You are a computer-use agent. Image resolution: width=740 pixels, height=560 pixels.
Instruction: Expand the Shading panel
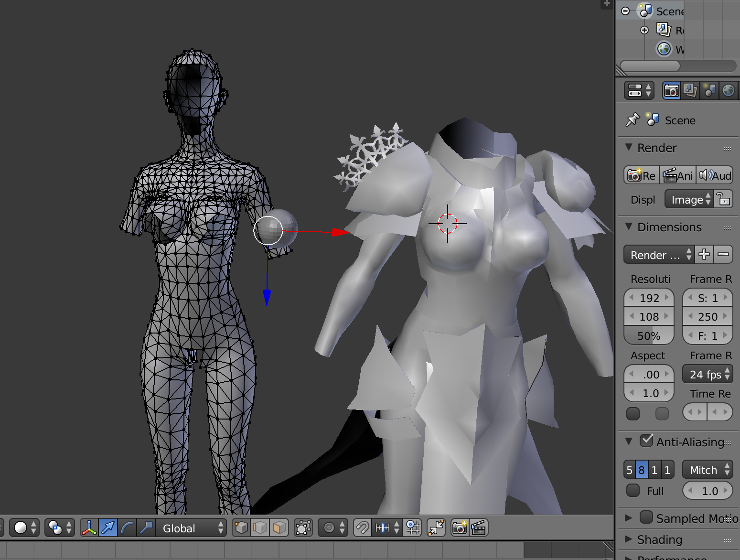tap(659, 539)
